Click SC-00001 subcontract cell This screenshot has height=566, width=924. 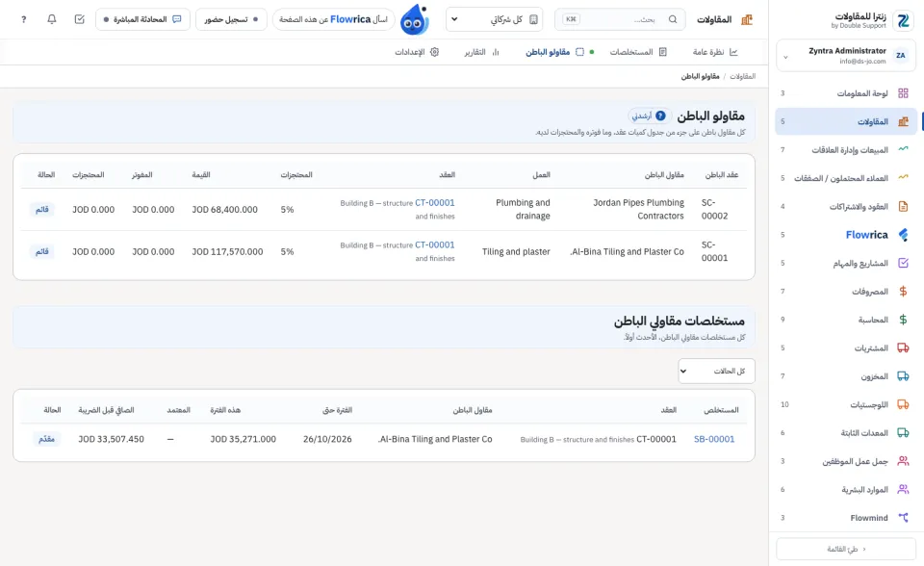(x=714, y=251)
